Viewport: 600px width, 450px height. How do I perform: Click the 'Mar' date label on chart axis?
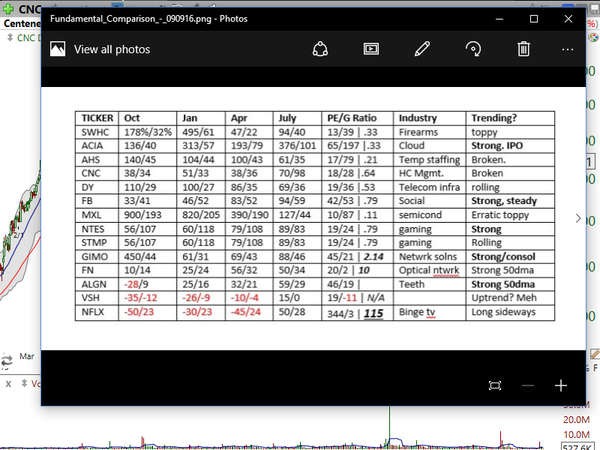tap(27, 356)
